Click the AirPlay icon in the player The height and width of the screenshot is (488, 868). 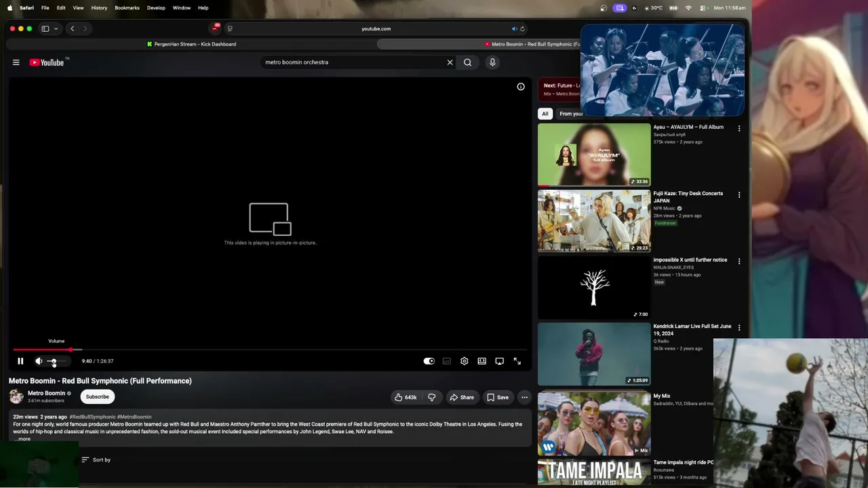pos(500,361)
